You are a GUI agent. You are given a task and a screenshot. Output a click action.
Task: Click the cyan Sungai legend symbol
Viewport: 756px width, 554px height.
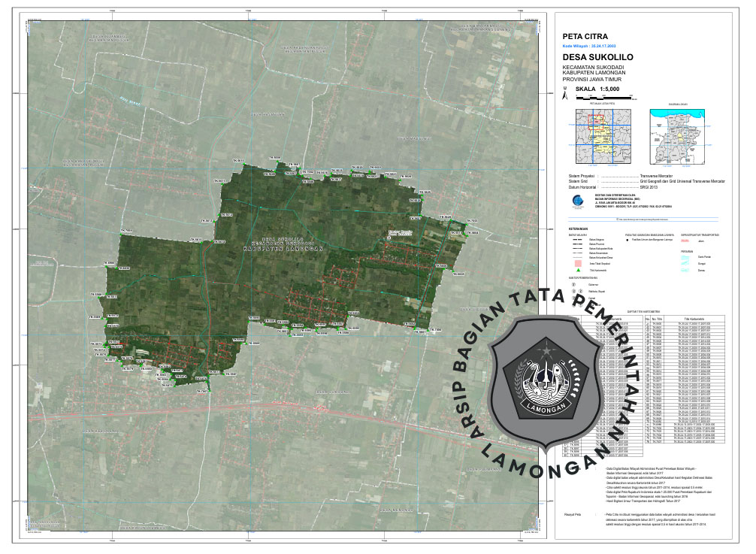tap(685, 264)
